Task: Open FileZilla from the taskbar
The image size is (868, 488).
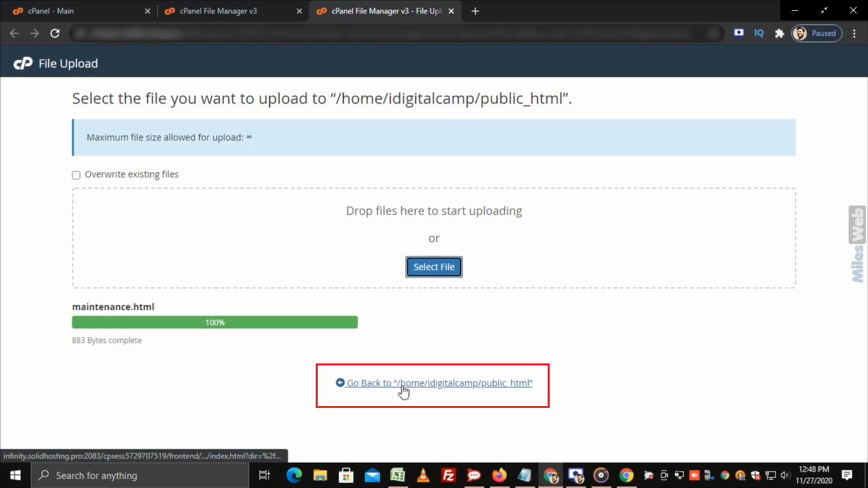Action: 449,475
